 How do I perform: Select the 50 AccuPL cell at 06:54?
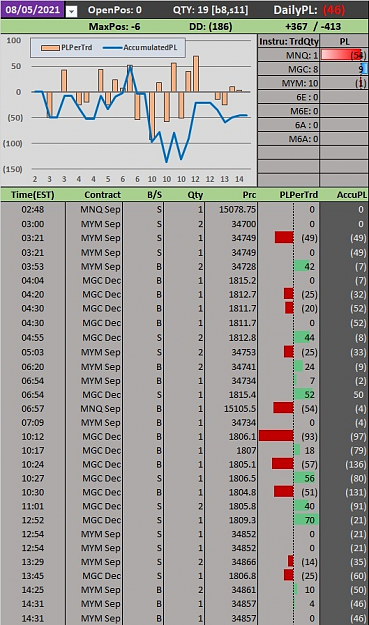tap(344, 395)
